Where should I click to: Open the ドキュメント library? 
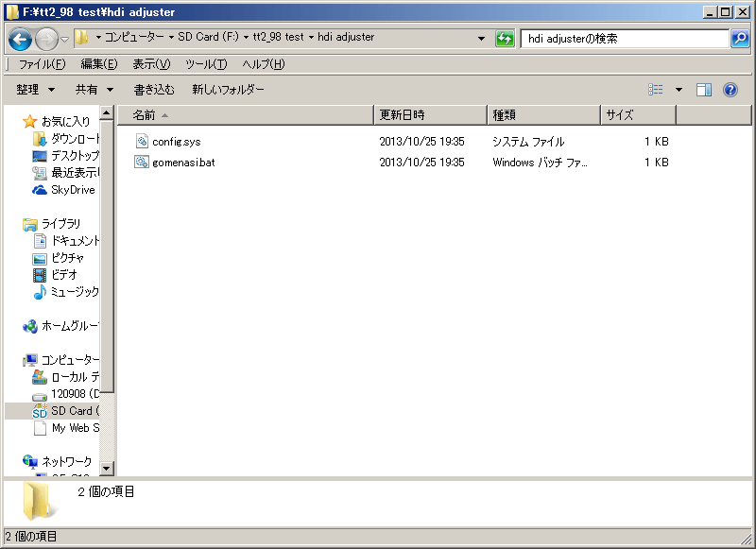coord(75,241)
